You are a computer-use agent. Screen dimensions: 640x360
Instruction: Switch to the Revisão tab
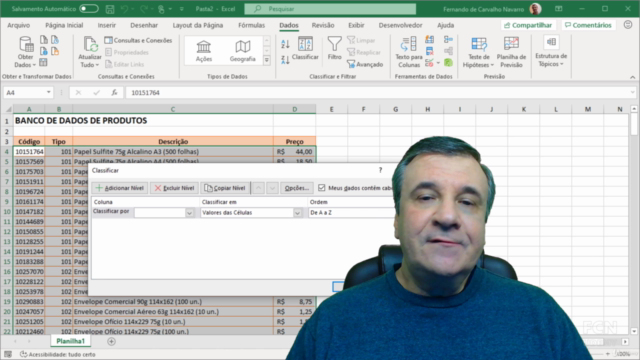tap(323, 25)
